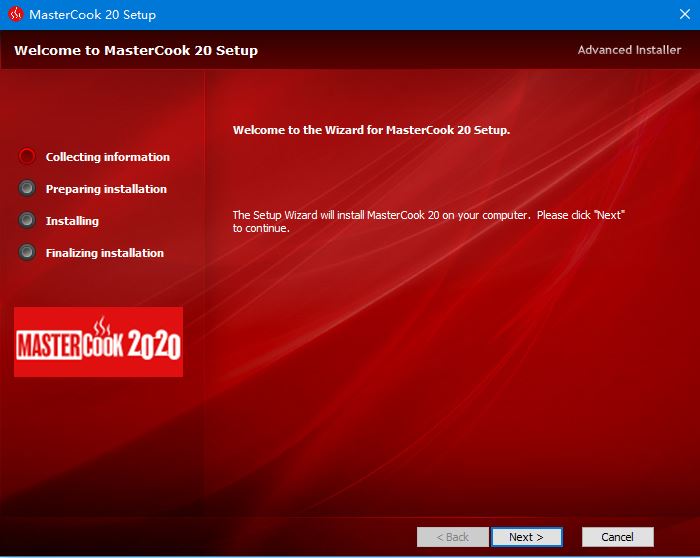Click the 'Installing' step label
The image size is (700, 558).
72,221
